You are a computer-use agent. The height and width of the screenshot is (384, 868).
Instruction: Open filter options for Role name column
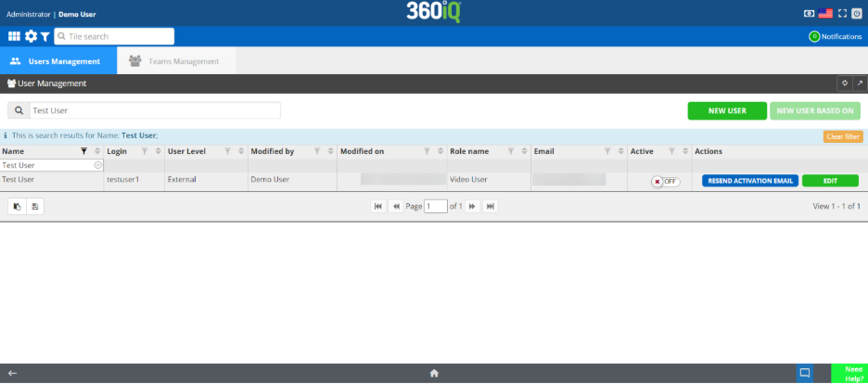[509, 151]
